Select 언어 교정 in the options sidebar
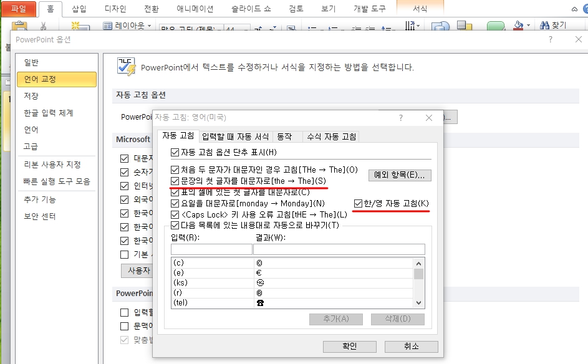 [57, 79]
